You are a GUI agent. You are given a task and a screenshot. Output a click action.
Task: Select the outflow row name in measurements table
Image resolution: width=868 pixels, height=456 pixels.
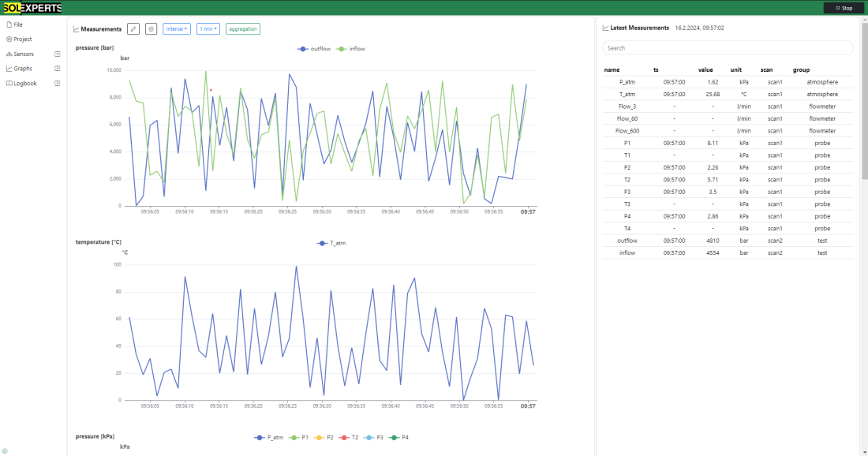[627, 241]
